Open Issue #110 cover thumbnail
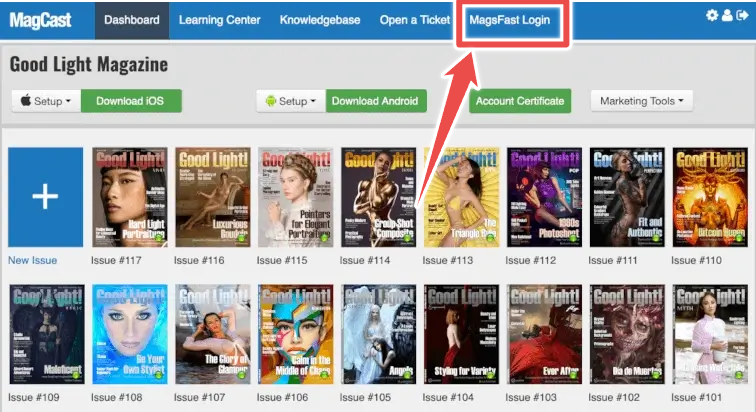 click(710, 197)
